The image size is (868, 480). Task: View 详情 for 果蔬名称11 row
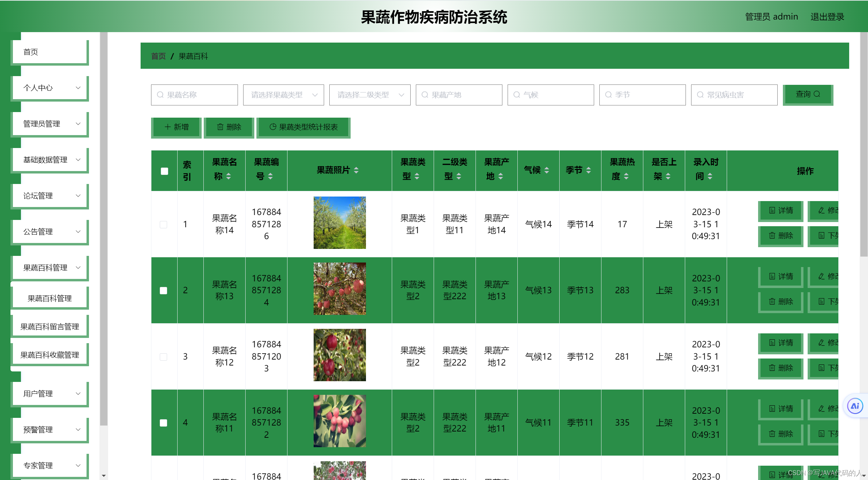[x=781, y=409]
